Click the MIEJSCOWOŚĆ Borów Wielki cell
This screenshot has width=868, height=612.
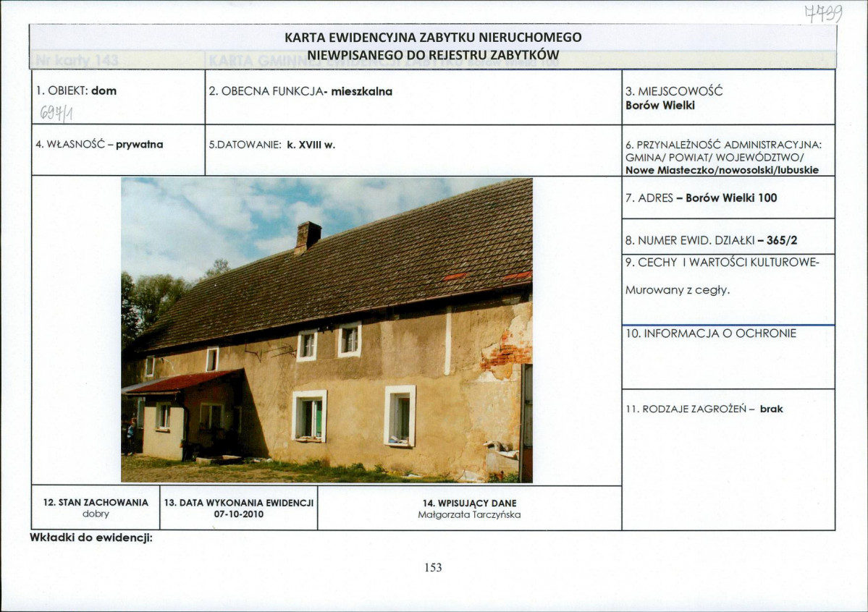tap(728, 97)
